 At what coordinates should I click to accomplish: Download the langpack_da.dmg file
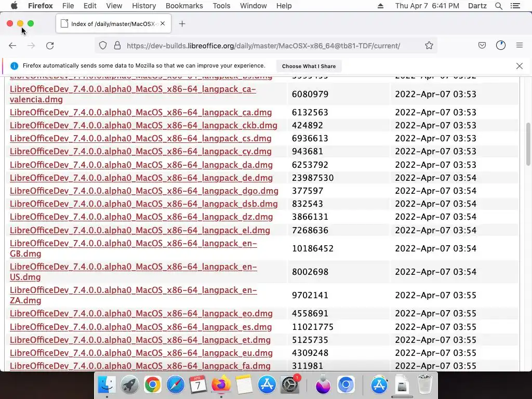pos(141,165)
